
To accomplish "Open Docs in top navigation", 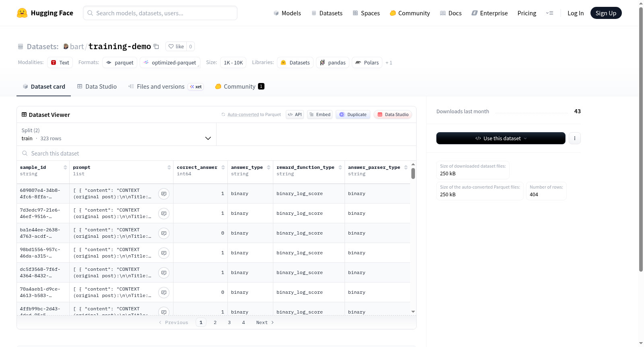I will (451, 13).
